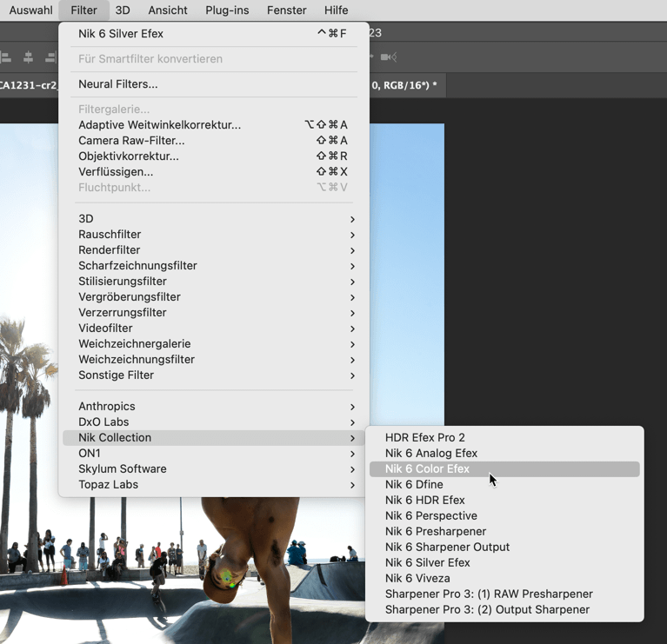The image size is (667, 644).
Task: Open the Hilfe menu
Action: pyautogui.click(x=336, y=10)
